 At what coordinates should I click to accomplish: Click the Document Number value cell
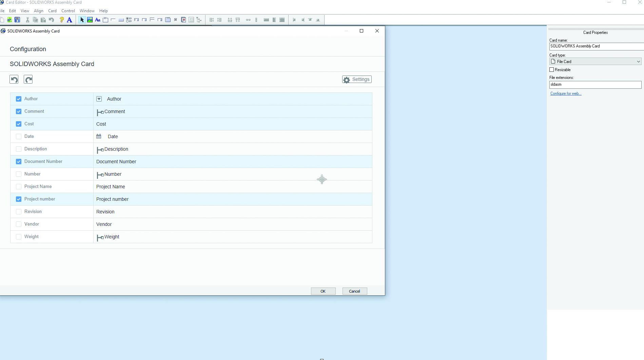point(233,162)
